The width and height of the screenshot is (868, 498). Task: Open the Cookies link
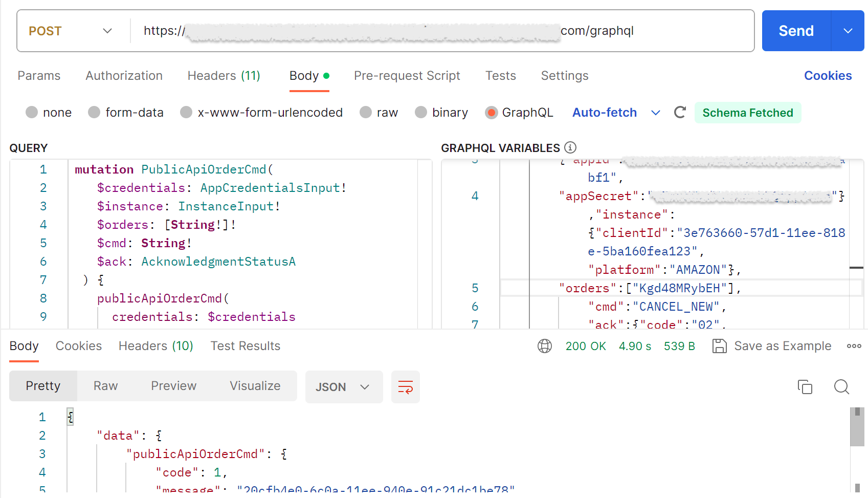[828, 76]
